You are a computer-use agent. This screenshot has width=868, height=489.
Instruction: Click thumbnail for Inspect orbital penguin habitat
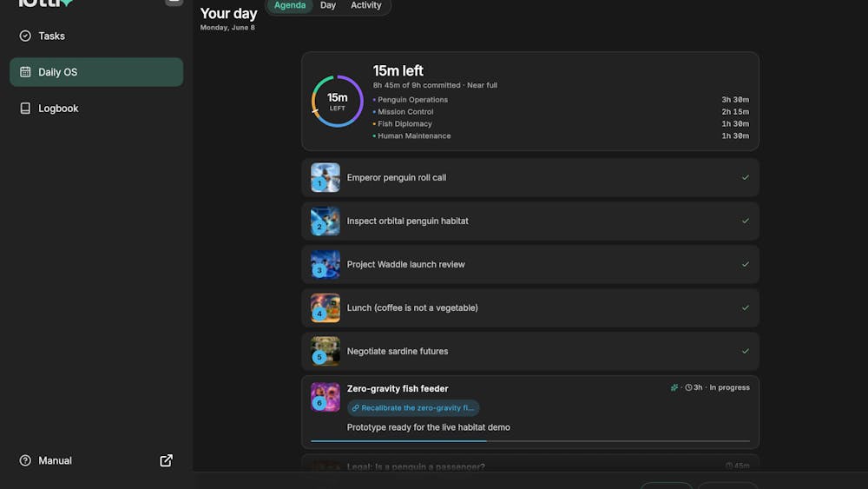click(x=325, y=221)
